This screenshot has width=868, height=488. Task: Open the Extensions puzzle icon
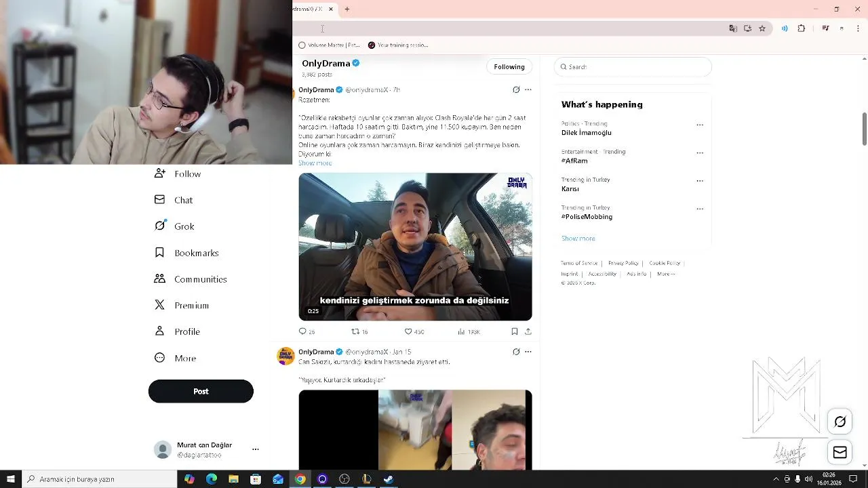click(802, 28)
